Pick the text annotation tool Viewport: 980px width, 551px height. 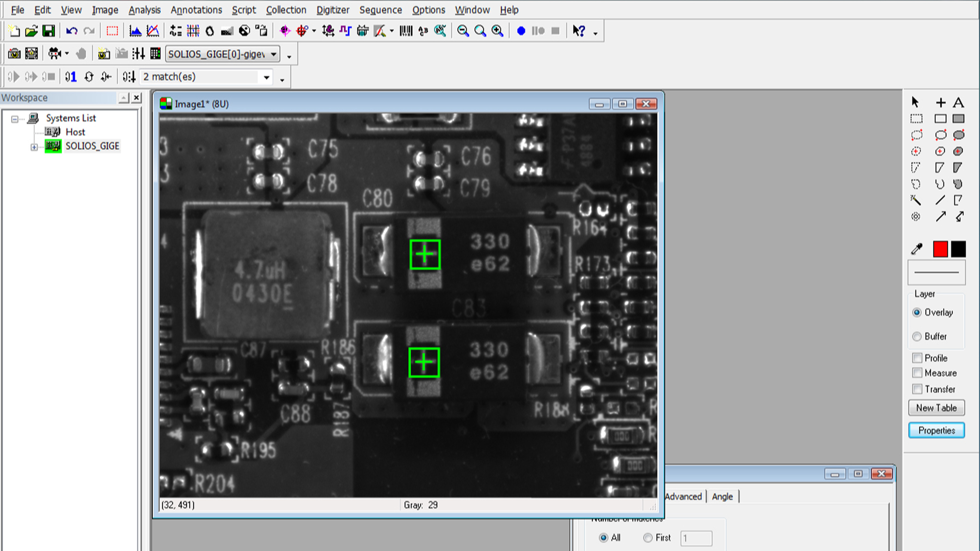tap(959, 102)
